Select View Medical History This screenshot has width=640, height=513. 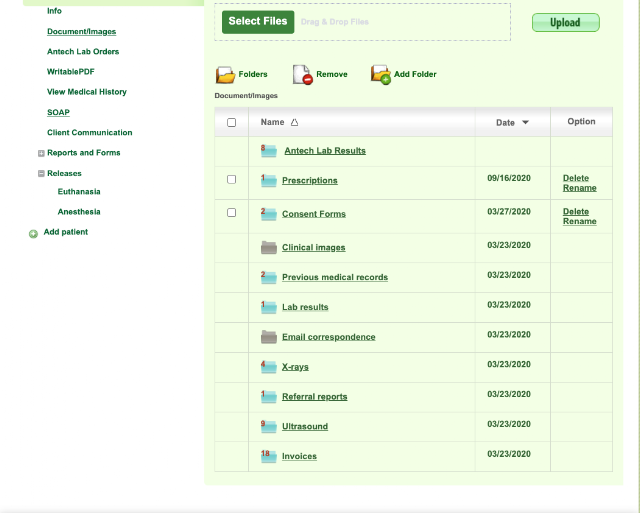click(x=87, y=92)
